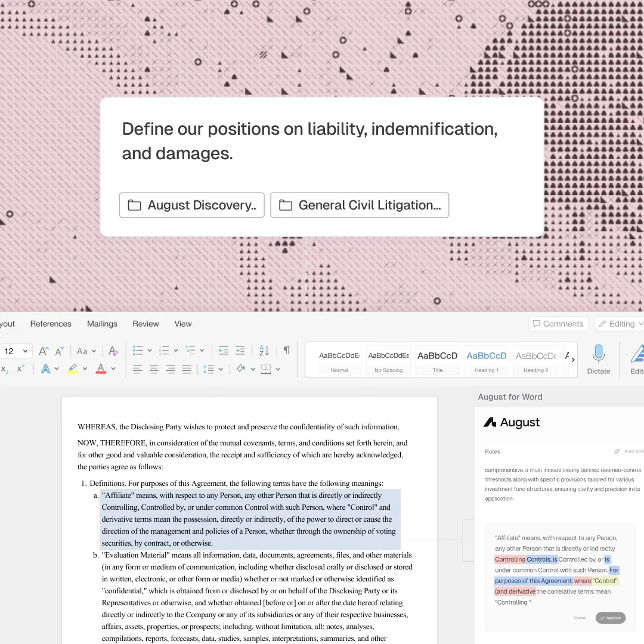Apply the Normal style
Screen dimensions: 644x644
coord(339,361)
